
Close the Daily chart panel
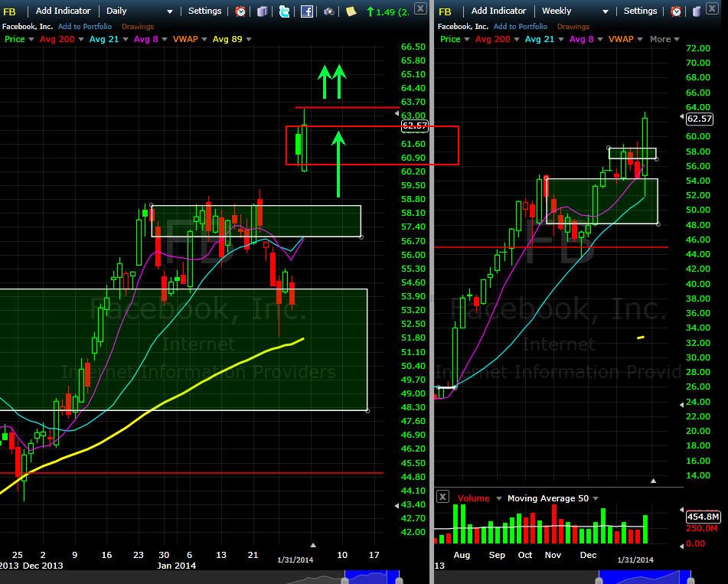pos(420,8)
